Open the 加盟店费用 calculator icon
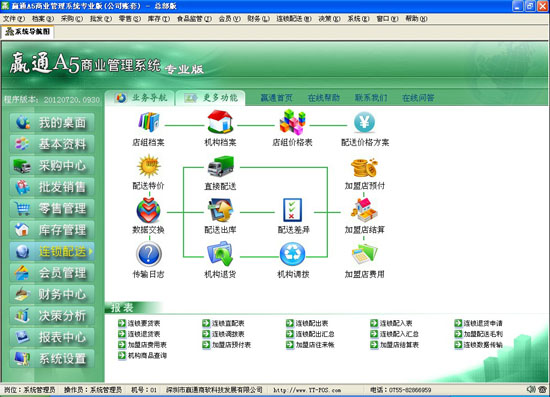550x397 pixels. [x=364, y=255]
